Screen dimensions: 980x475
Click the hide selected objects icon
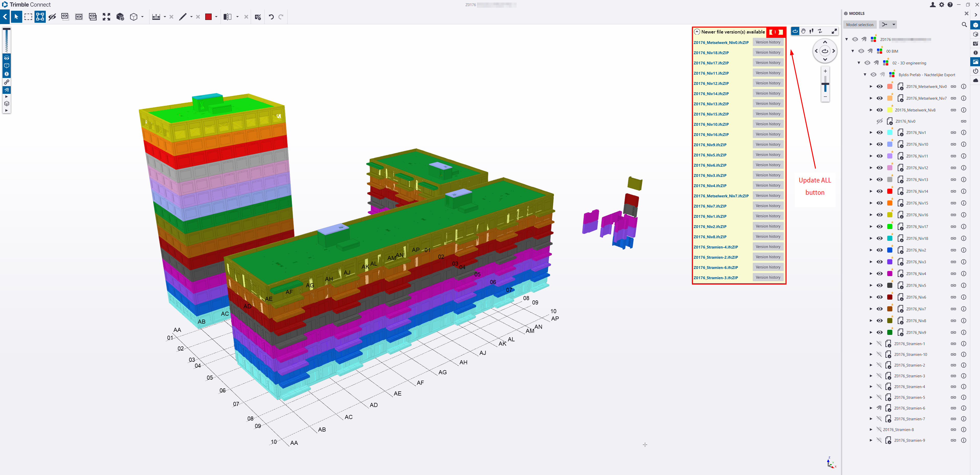tap(52, 17)
